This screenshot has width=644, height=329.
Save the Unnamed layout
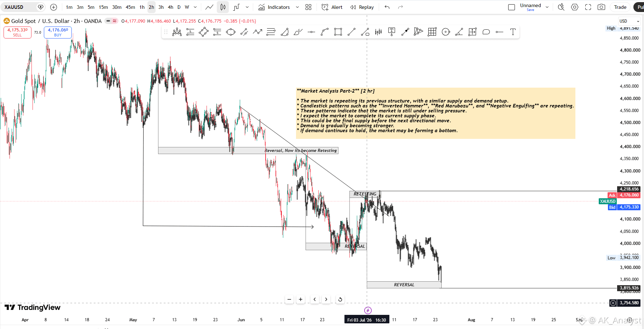click(530, 10)
